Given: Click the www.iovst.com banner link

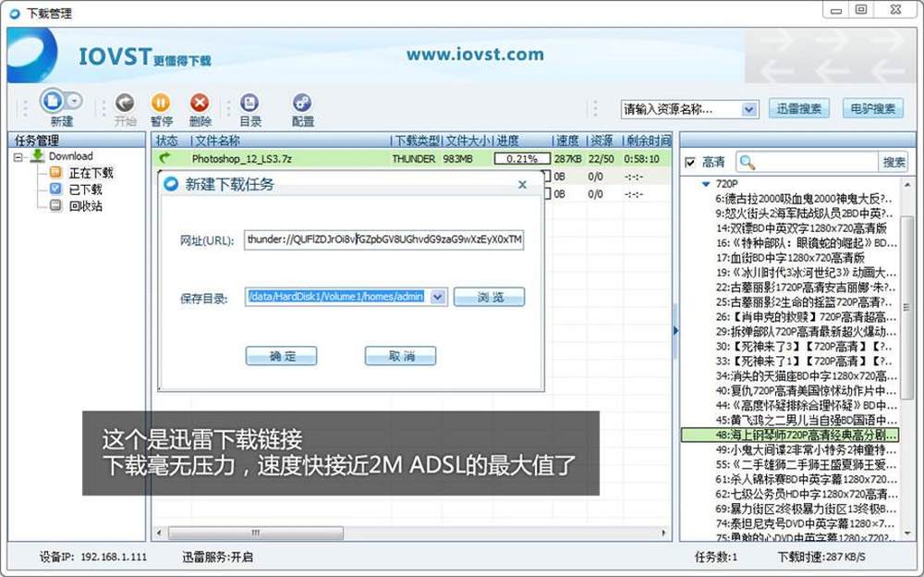Looking at the screenshot, I should tap(475, 55).
